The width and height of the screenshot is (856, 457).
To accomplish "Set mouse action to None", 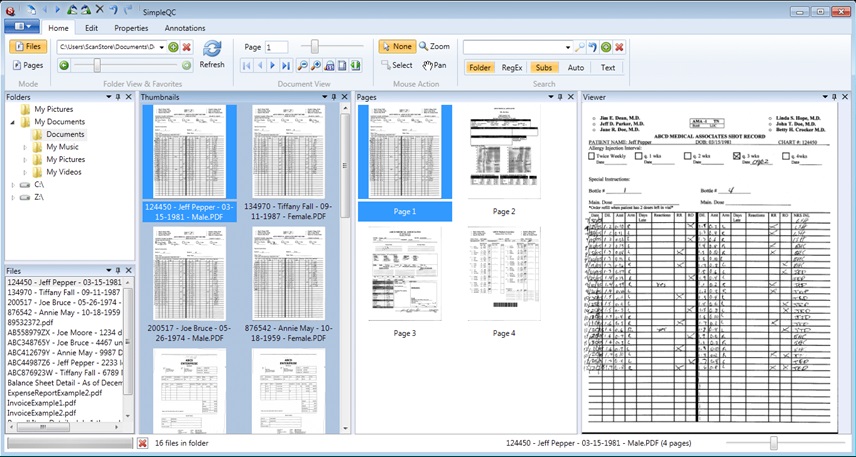I will (x=397, y=46).
